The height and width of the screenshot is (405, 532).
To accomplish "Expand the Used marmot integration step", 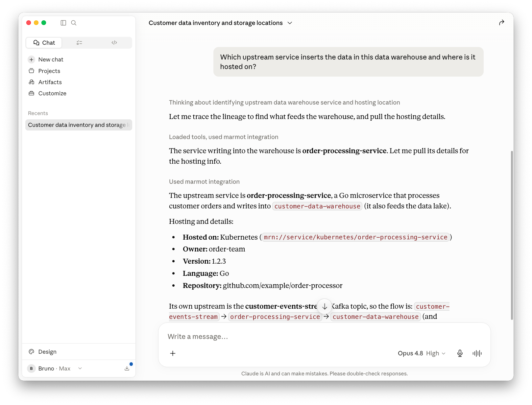I will [x=204, y=182].
